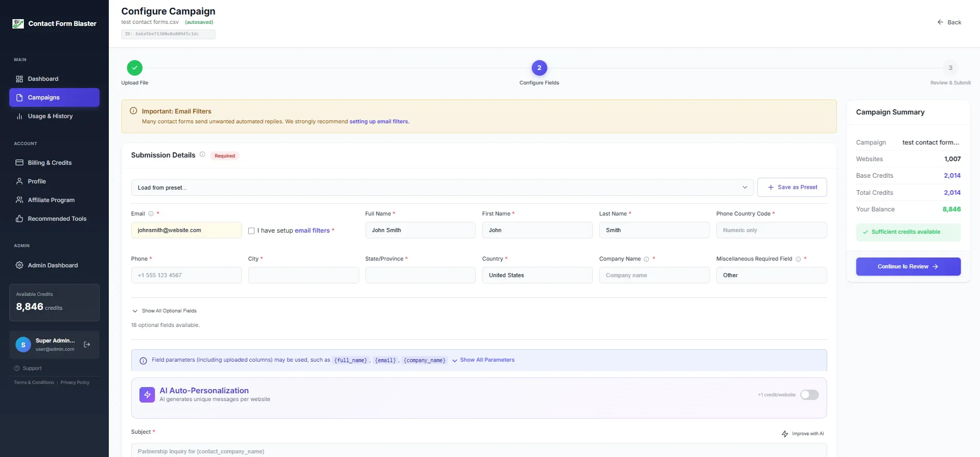
Task: Click the Last Name input field
Action: click(654, 230)
